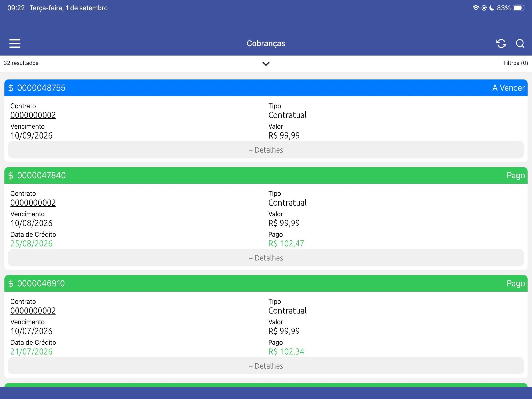Tap the orientation lock status icon
This screenshot has height=399, width=532.
[484, 8]
